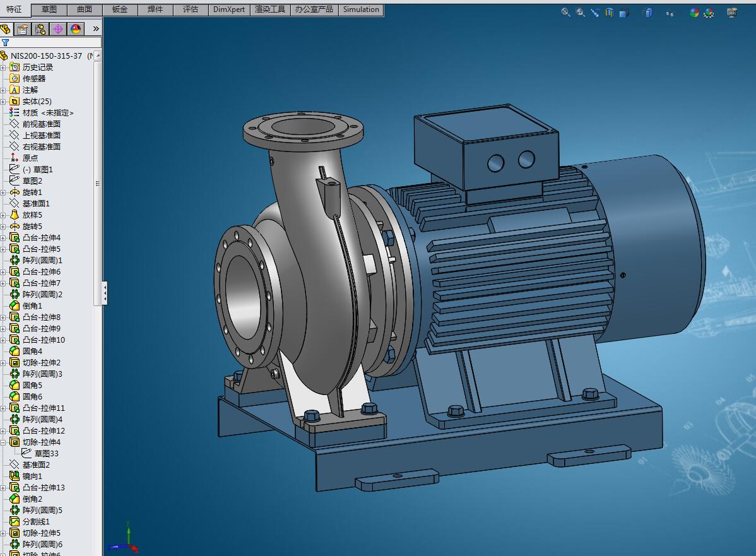Open the Display Style box icon
756x556 pixels.
point(647,12)
